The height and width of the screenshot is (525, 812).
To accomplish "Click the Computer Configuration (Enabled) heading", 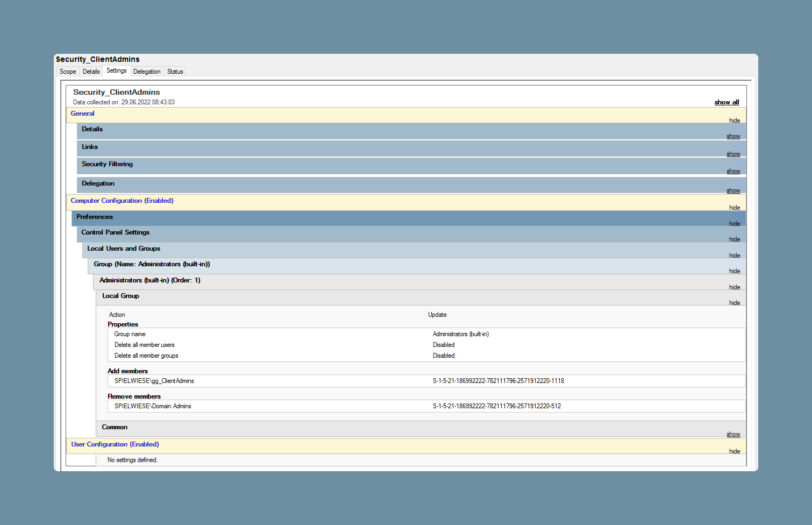I will (122, 201).
